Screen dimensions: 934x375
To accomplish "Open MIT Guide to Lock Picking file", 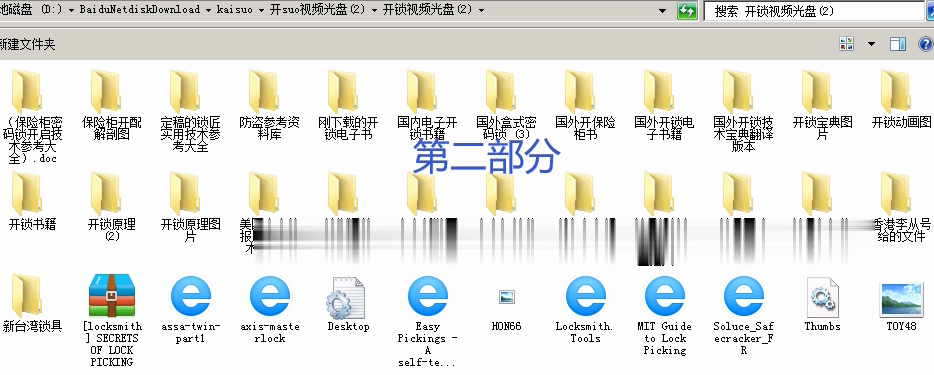I will pyautogui.click(x=664, y=296).
